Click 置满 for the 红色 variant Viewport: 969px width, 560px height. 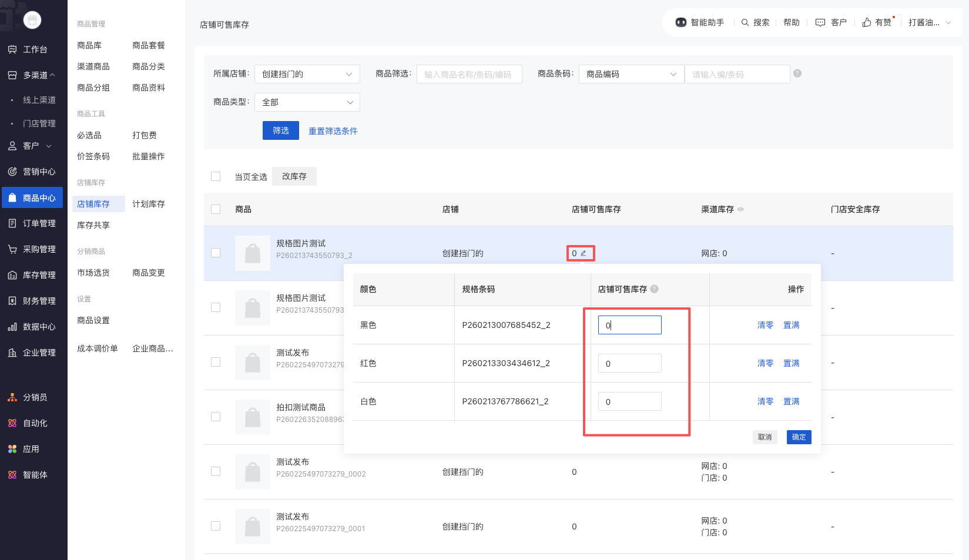[x=791, y=363]
